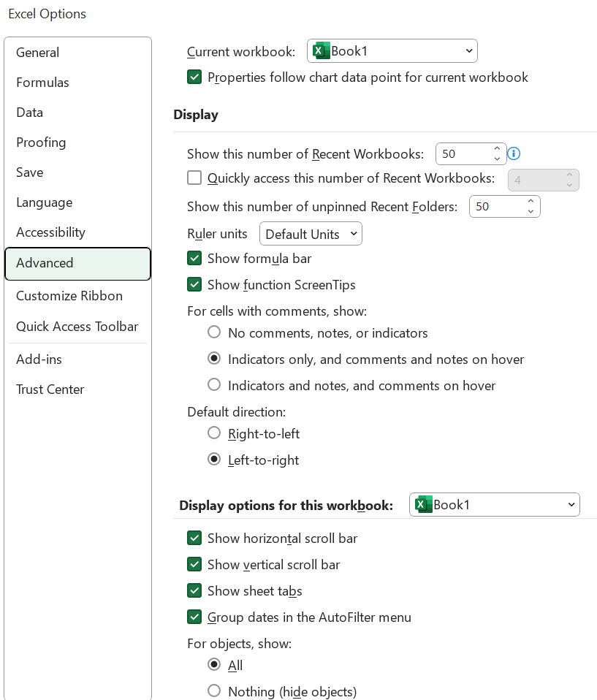This screenshot has height=700, width=597.
Task: Uncheck Properties follow chart data point checkbox
Action: click(194, 77)
